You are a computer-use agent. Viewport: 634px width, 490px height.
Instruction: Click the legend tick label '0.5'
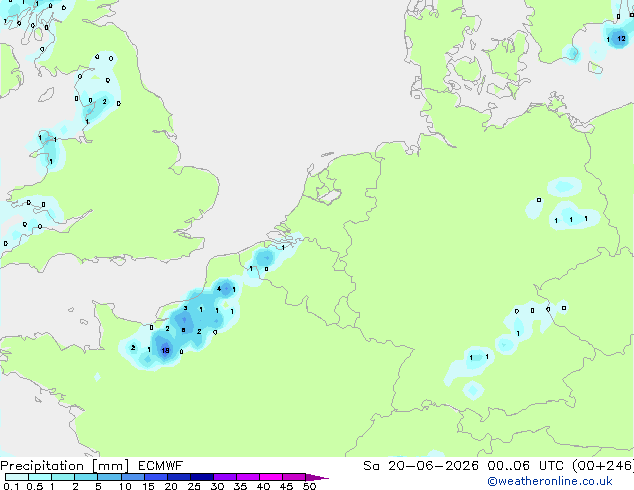(x=34, y=486)
